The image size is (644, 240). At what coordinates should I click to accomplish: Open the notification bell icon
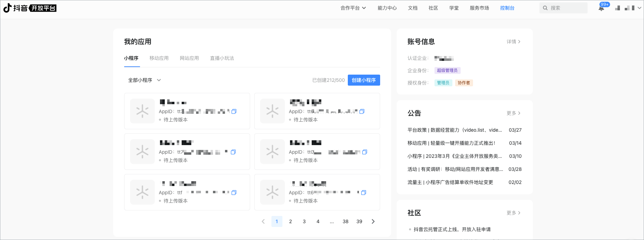(x=601, y=8)
